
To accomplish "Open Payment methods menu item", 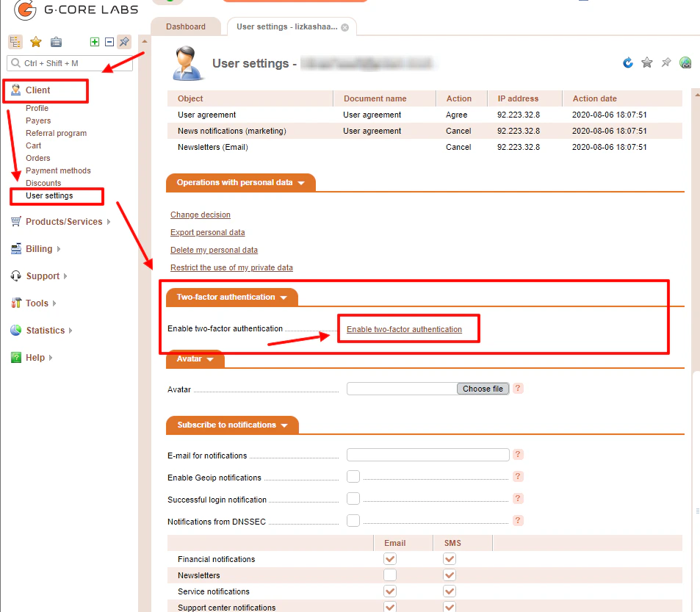I will click(x=58, y=170).
